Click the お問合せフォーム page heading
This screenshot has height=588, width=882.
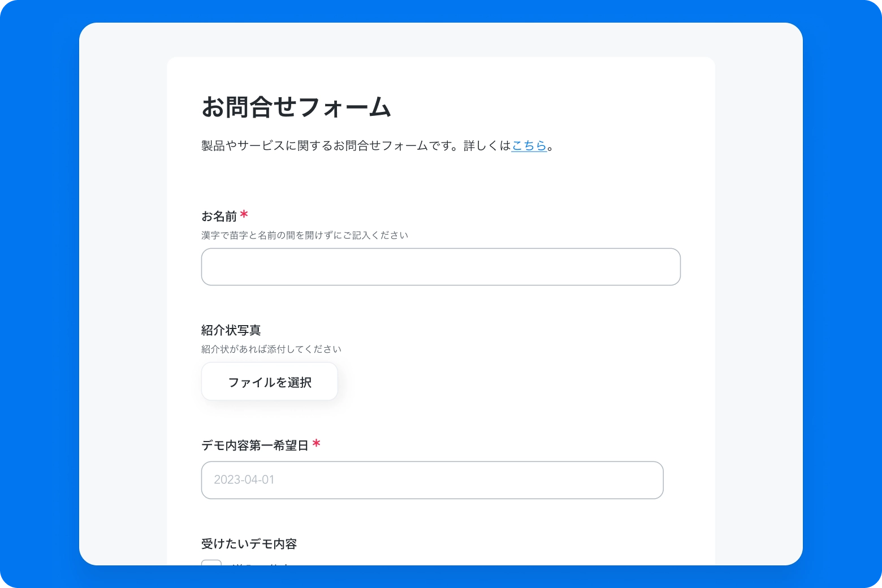[x=296, y=107]
